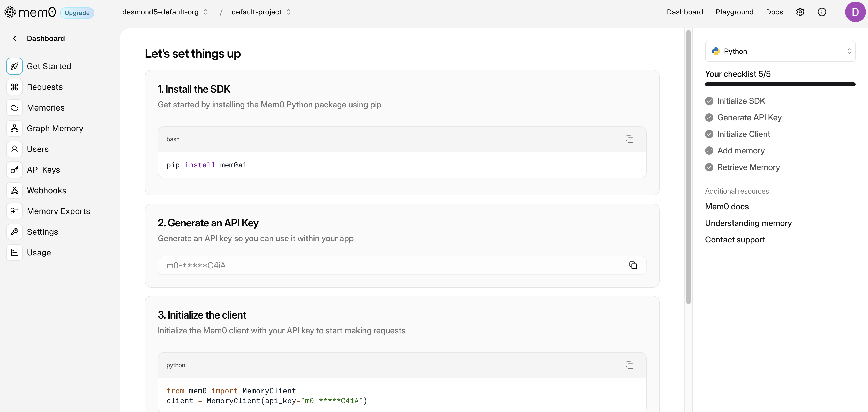This screenshot has width=868, height=412.
Task: Open the default-project selector dropdown
Action: (x=261, y=12)
